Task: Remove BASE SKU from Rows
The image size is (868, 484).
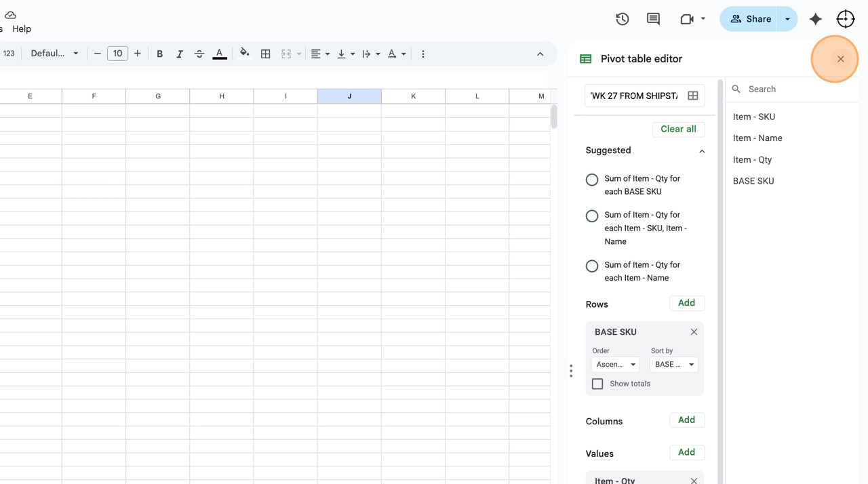Action: tap(694, 331)
